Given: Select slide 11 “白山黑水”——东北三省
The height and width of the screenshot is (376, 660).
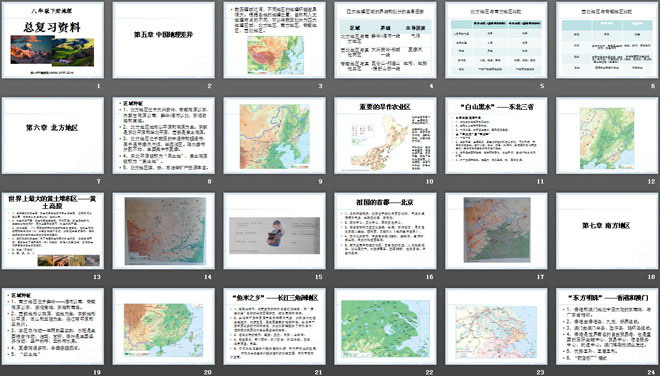Looking at the screenshot, I should pos(496,136).
